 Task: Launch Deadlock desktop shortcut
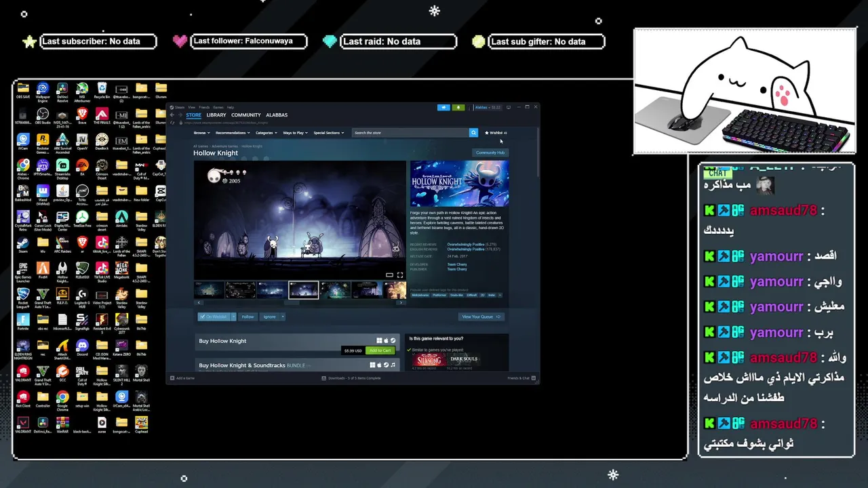point(102,143)
